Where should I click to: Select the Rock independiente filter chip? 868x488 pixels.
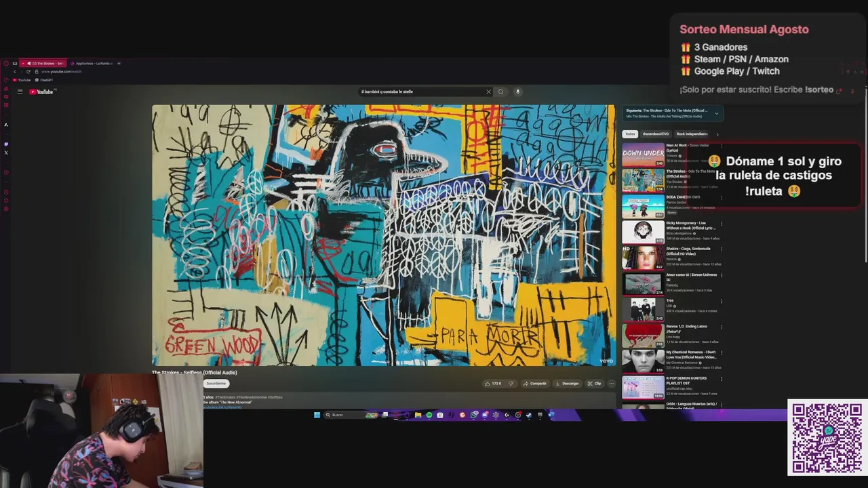click(692, 134)
